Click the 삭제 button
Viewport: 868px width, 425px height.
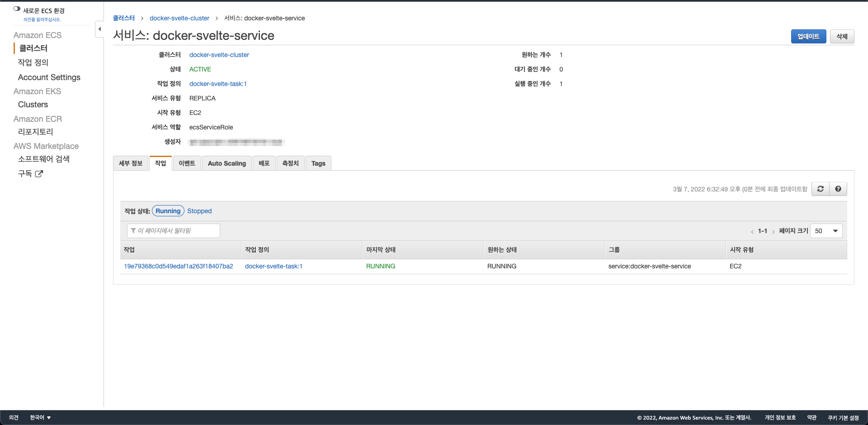pos(842,36)
